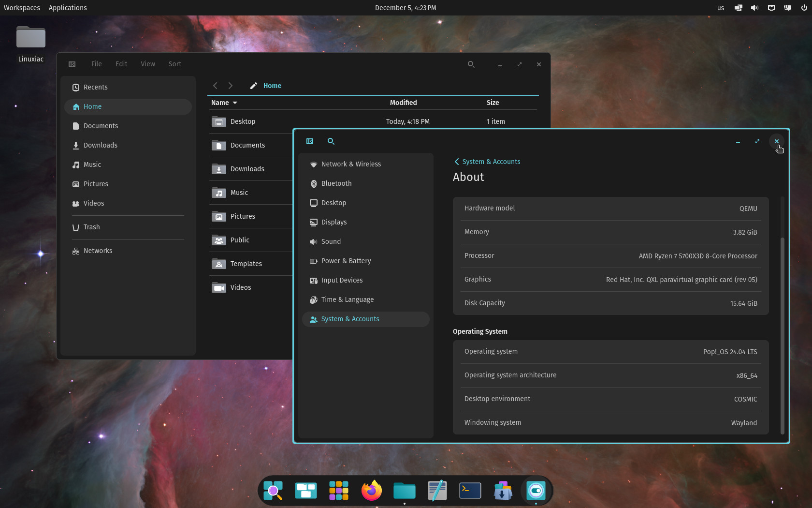
Task: Open search in the Settings window
Action: 331,141
